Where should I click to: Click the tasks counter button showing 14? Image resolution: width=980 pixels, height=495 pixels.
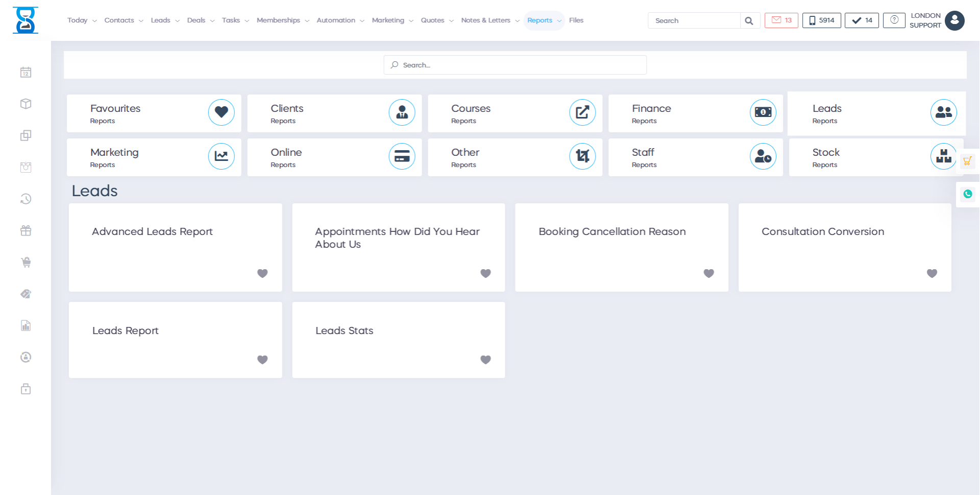click(x=861, y=20)
